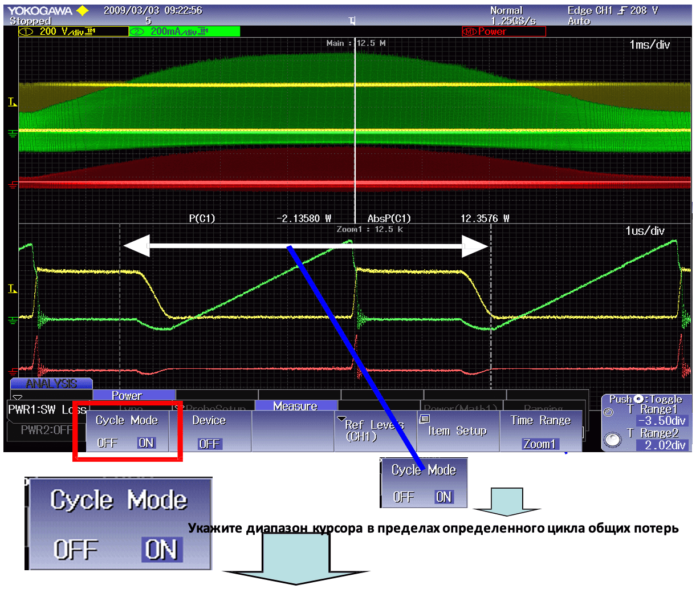Click the small icon on Item Setup
700x593 pixels.
[424, 419]
